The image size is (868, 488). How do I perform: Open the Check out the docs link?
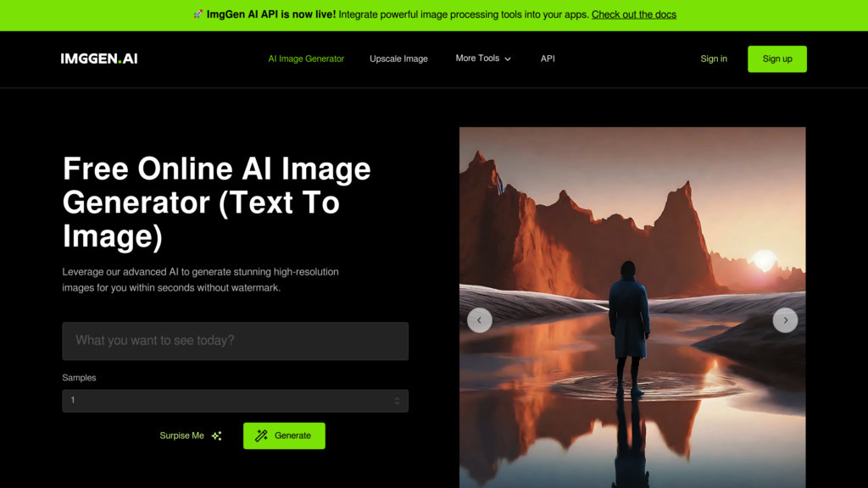click(x=633, y=14)
